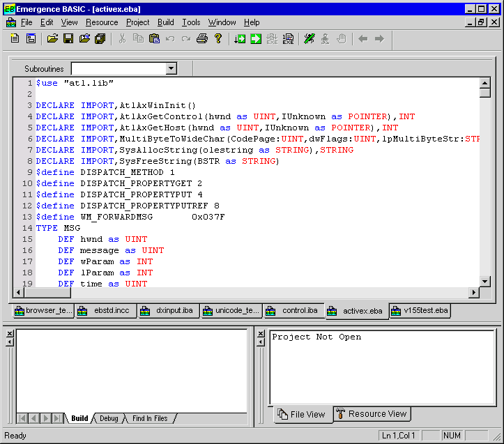Click the Build EXE toolbar icon

point(288,39)
